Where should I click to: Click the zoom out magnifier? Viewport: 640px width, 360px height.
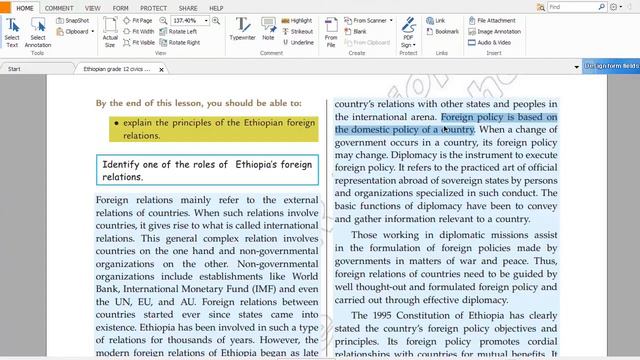click(x=163, y=20)
